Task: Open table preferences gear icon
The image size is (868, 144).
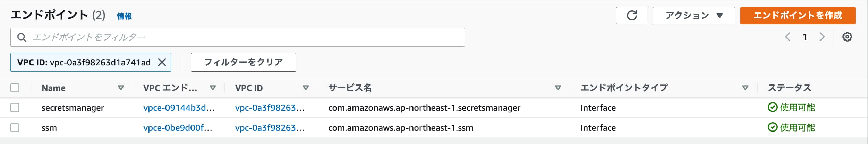Action: (x=847, y=37)
